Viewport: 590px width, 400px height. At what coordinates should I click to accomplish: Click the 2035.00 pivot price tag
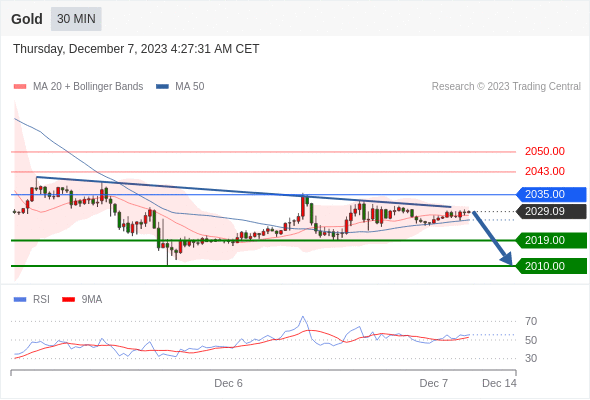point(551,195)
